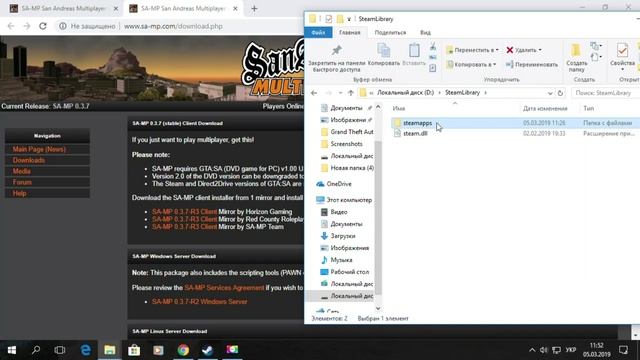The height and width of the screenshot is (360, 640).
Task: Sort by Дата изменения column header
Action: pos(545,108)
